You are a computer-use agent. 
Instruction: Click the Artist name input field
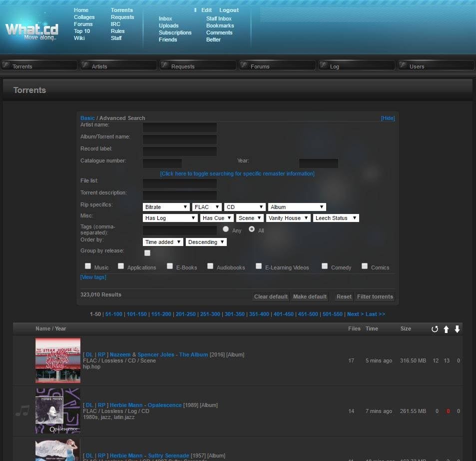[x=180, y=127]
